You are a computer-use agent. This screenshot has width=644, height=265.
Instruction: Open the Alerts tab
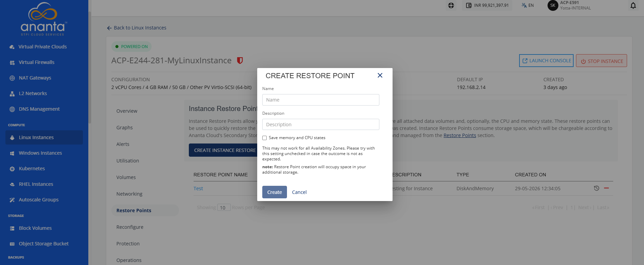123,144
